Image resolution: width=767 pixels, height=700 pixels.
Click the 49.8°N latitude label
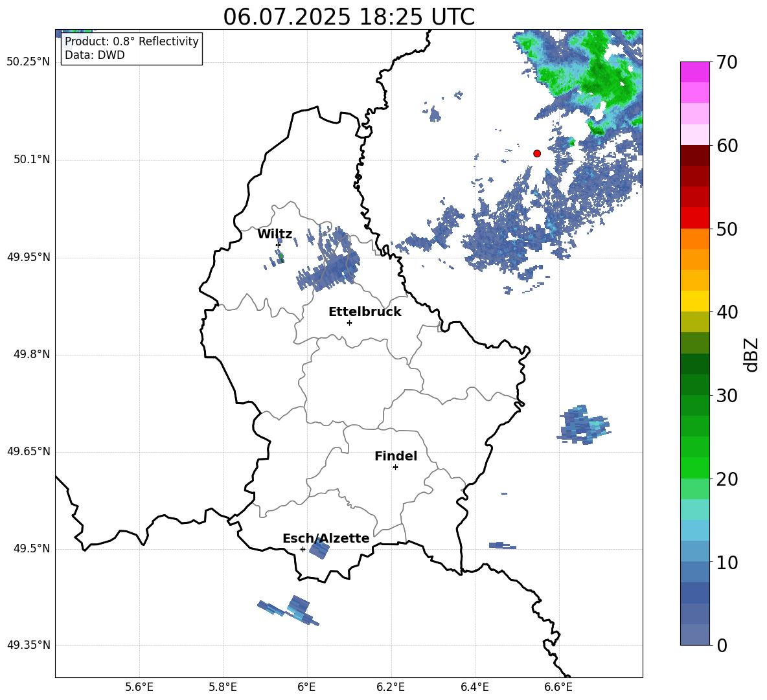[32, 354]
